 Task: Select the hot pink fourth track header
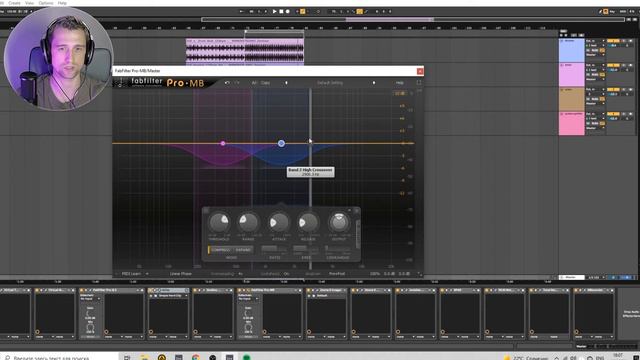tap(571, 124)
